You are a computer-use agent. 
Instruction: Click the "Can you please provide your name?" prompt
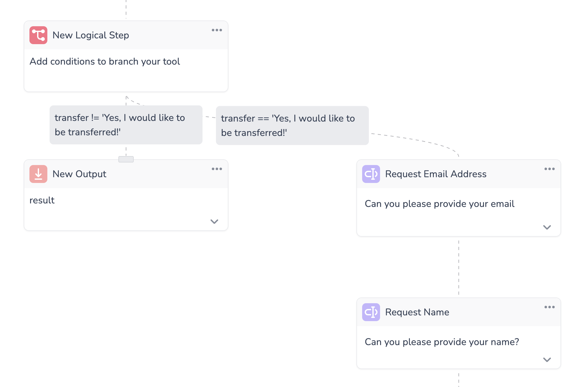pyautogui.click(x=441, y=342)
